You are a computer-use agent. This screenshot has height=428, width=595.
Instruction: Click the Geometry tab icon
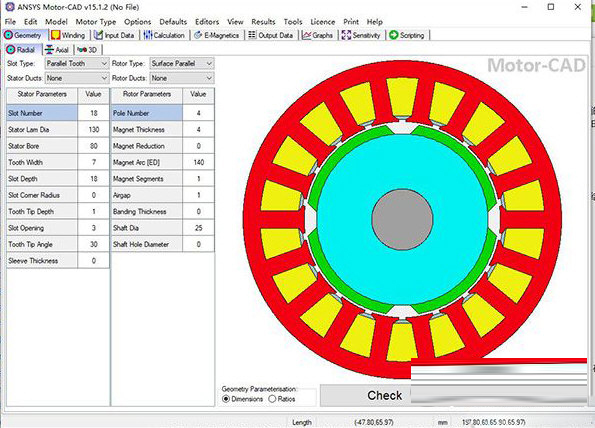click(x=8, y=35)
